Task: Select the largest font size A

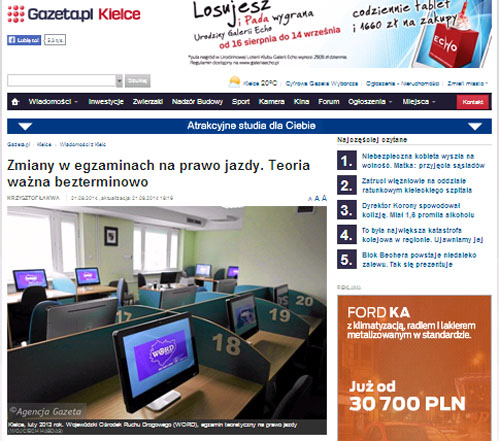Action: click(x=324, y=198)
